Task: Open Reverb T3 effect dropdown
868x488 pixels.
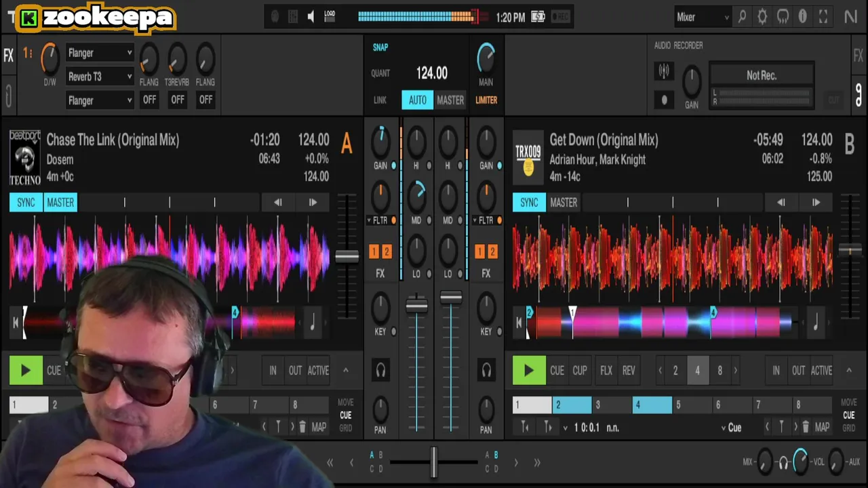Action: (x=100, y=77)
